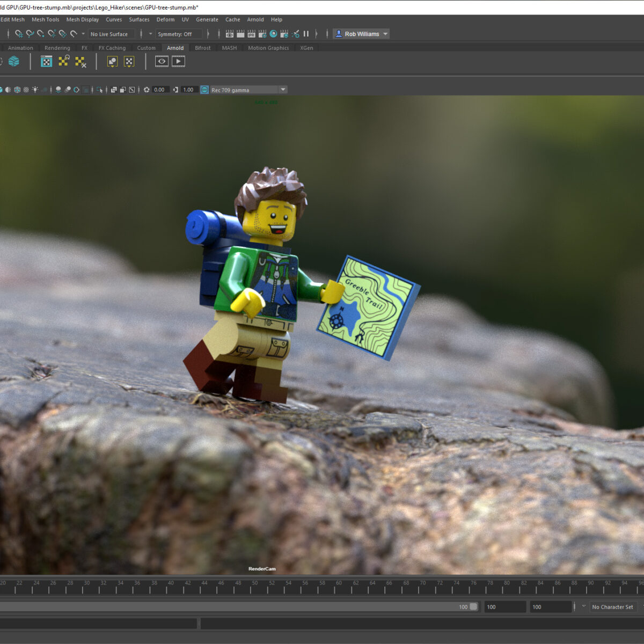Open the Edit Mesh menu
The width and height of the screenshot is (644, 644).
(12, 19)
